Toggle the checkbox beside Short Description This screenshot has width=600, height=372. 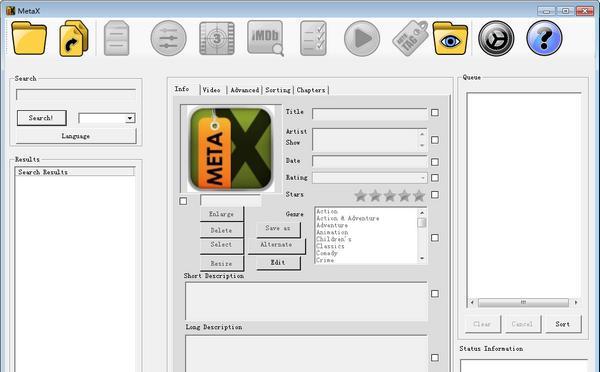tap(435, 294)
